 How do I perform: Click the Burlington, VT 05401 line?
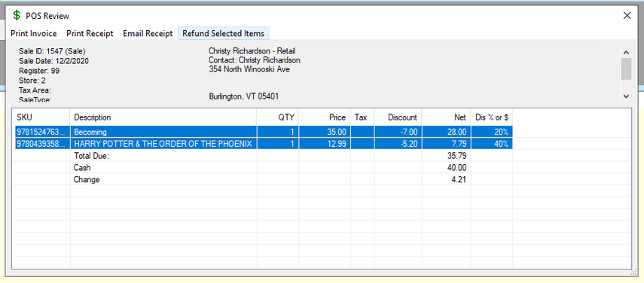coord(244,97)
